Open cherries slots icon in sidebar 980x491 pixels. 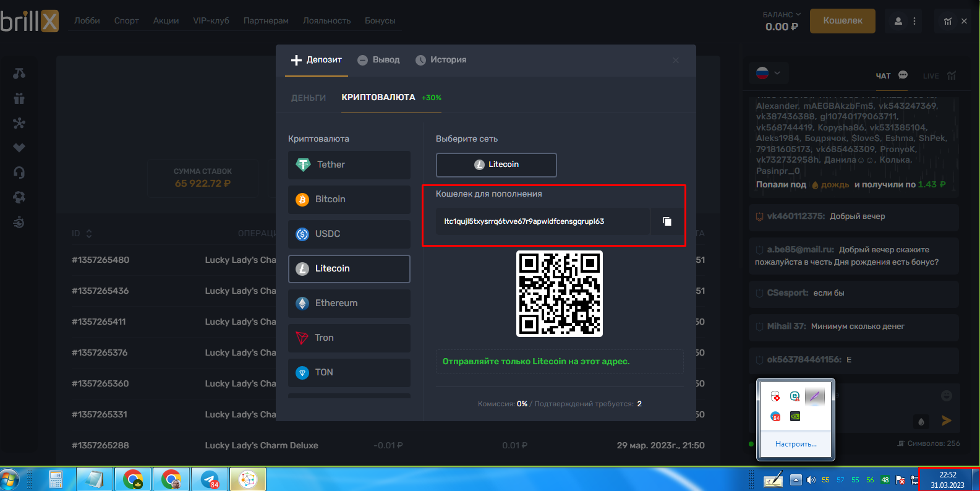point(19,73)
